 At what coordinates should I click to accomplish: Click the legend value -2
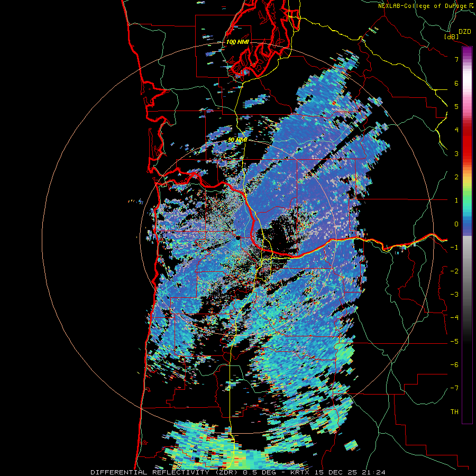[454, 271]
